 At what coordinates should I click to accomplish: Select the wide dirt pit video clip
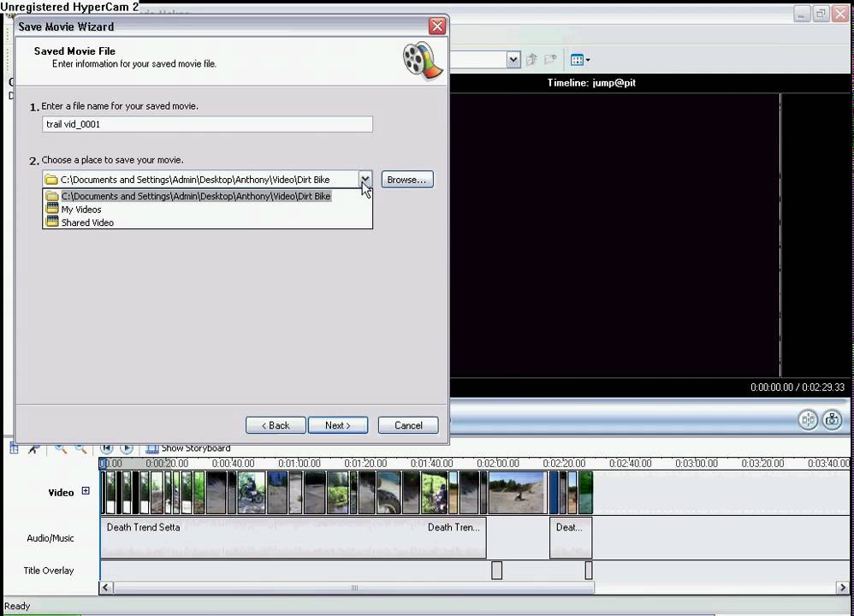(x=517, y=492)
